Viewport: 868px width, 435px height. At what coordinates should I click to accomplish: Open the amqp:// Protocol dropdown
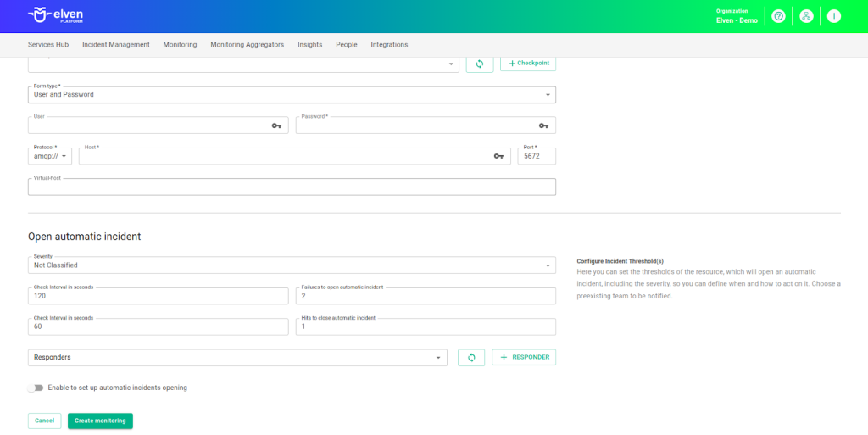point(50,156)
